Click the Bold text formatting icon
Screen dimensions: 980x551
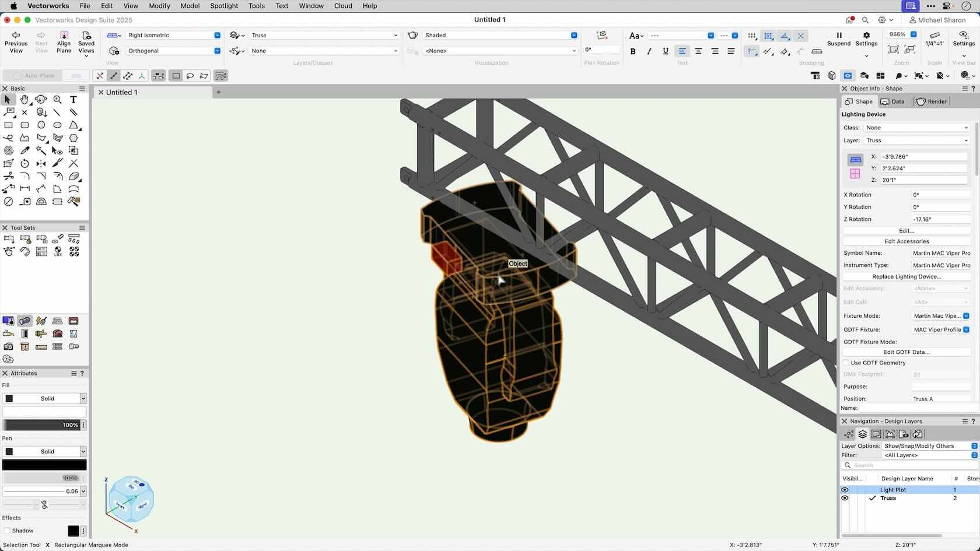tap(633, 51)
